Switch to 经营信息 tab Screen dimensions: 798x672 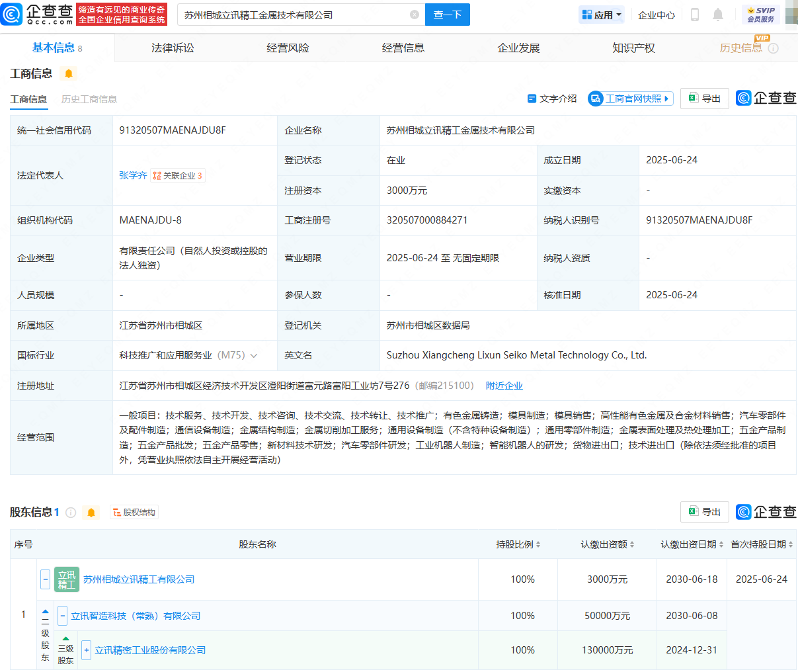click(x=403, y=48)
